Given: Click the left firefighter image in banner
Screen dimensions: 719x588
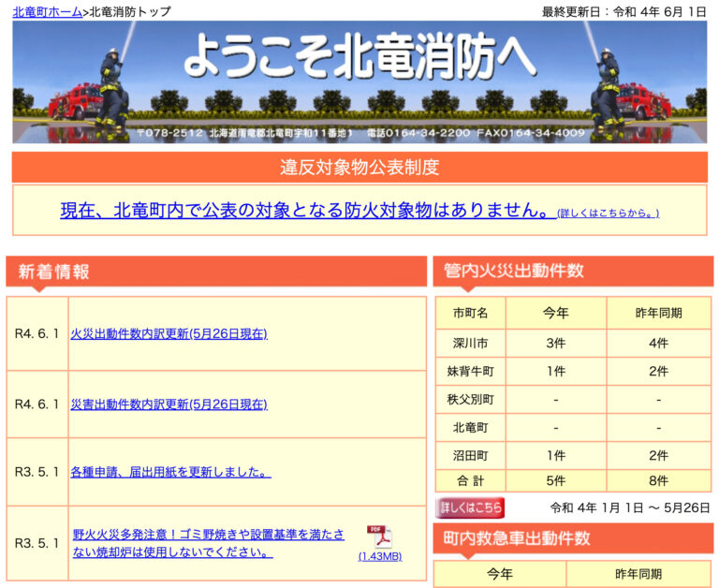Looking at the screenshot, I should coord(105,94).
